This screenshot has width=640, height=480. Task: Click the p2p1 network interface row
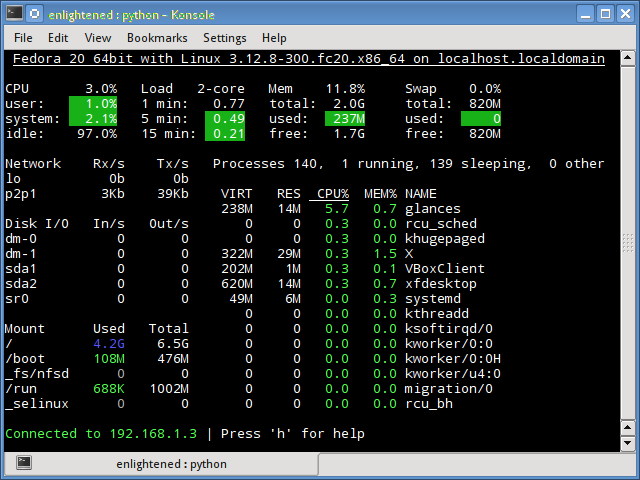point(97,194)
